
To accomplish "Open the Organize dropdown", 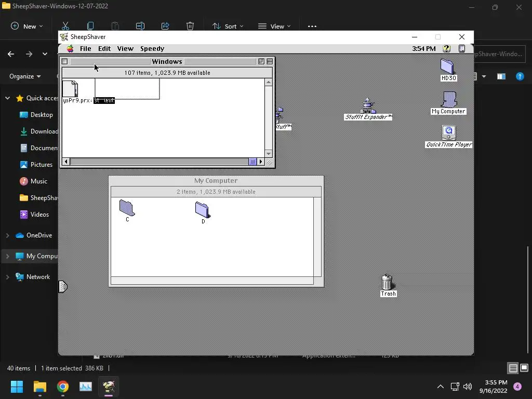I will [25, 76].
